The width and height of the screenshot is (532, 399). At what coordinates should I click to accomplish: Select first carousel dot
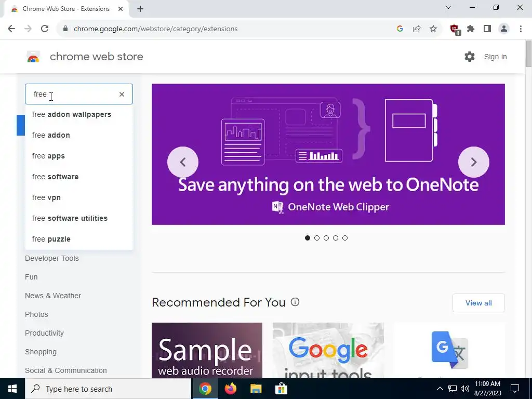pyautogui.click(x=308, y=238)
